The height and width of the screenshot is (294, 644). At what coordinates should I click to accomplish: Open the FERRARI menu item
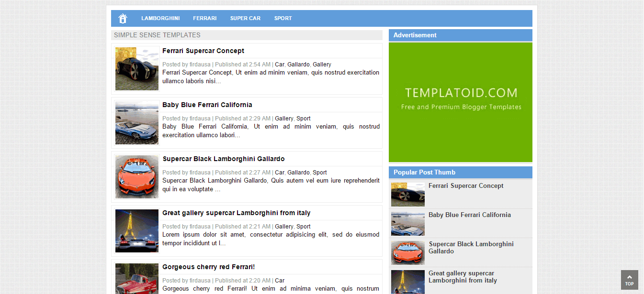click(x=205, y=19)
